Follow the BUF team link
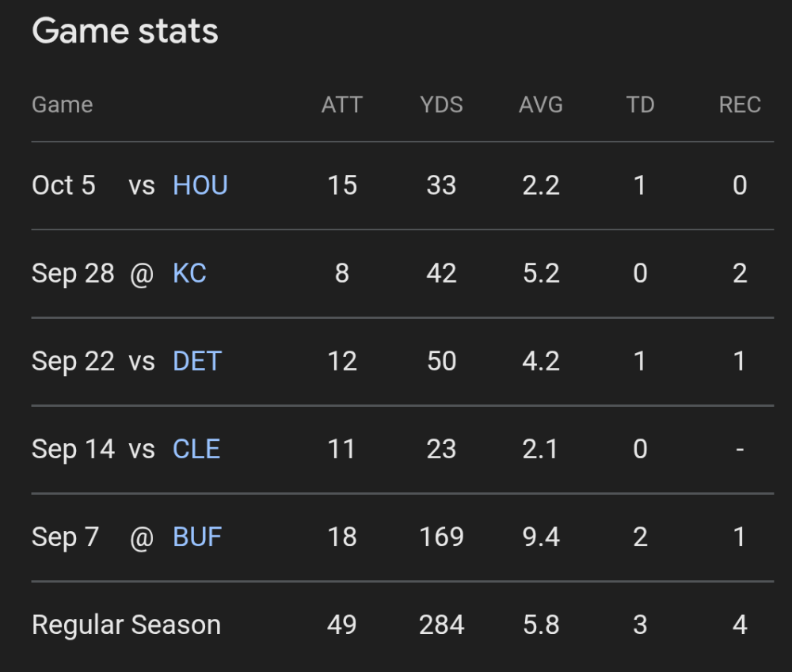 pos(197,537)
